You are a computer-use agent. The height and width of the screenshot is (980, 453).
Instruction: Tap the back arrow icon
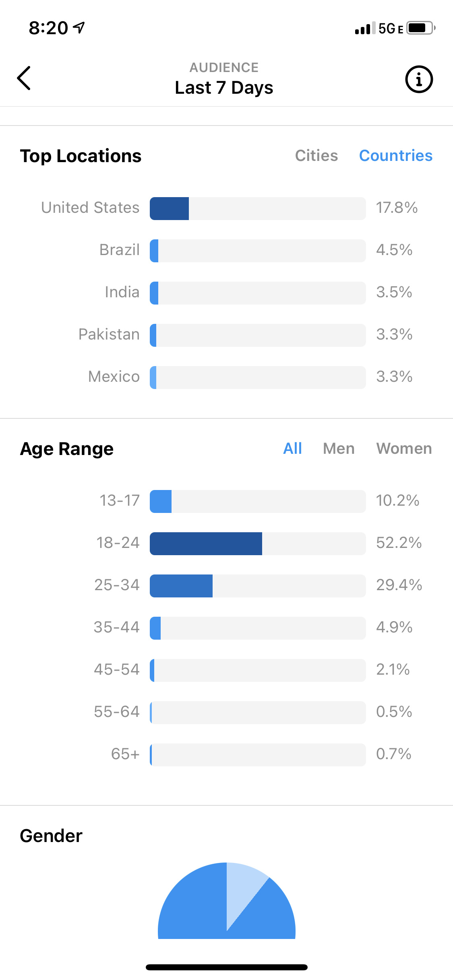tap(24, 78)
